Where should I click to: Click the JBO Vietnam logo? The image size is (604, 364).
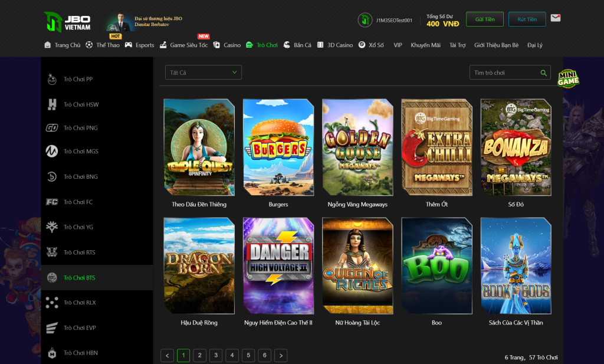click(x=67, y=22)
